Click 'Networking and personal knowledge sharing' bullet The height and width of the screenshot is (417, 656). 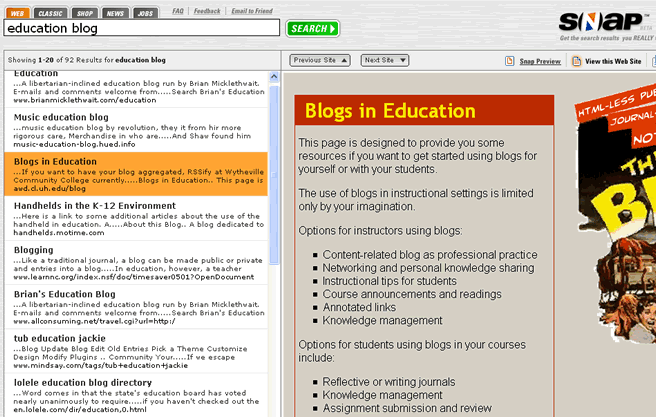428,268
